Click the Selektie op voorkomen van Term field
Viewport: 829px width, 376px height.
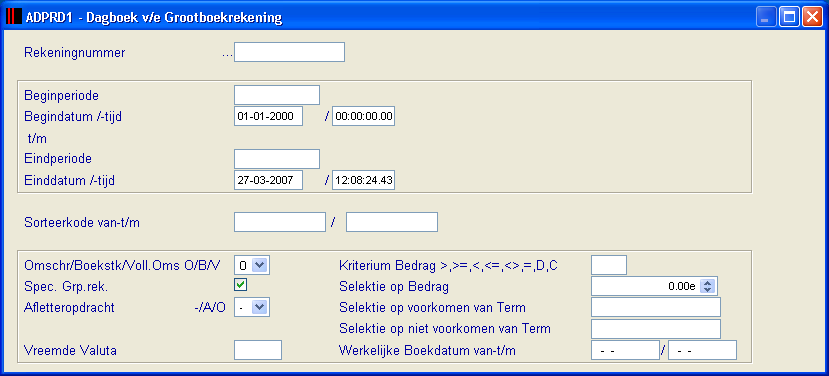[x=656, y=307]
